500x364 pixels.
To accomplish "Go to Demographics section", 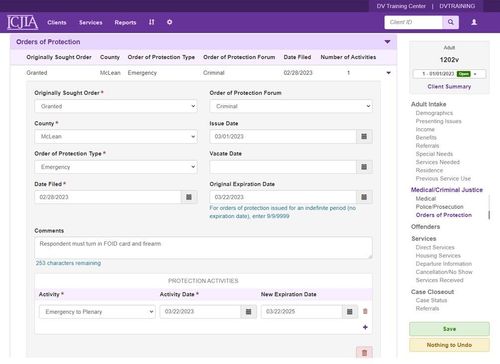I will point(434,113).
